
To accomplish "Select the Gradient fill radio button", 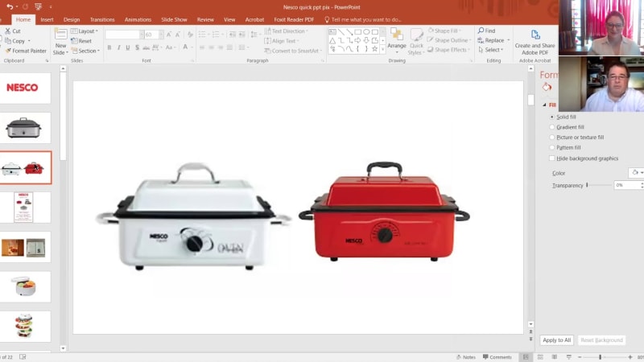I will coord(552,127).
